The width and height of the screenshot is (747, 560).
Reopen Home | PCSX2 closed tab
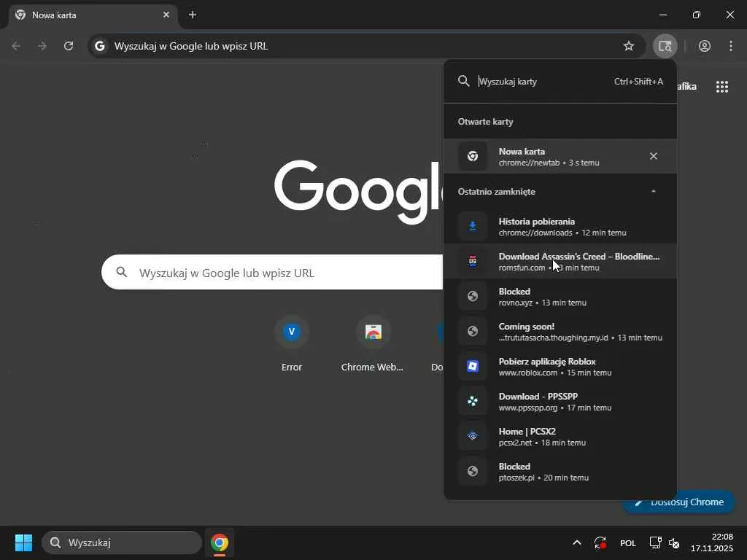(x=560, y=437)
